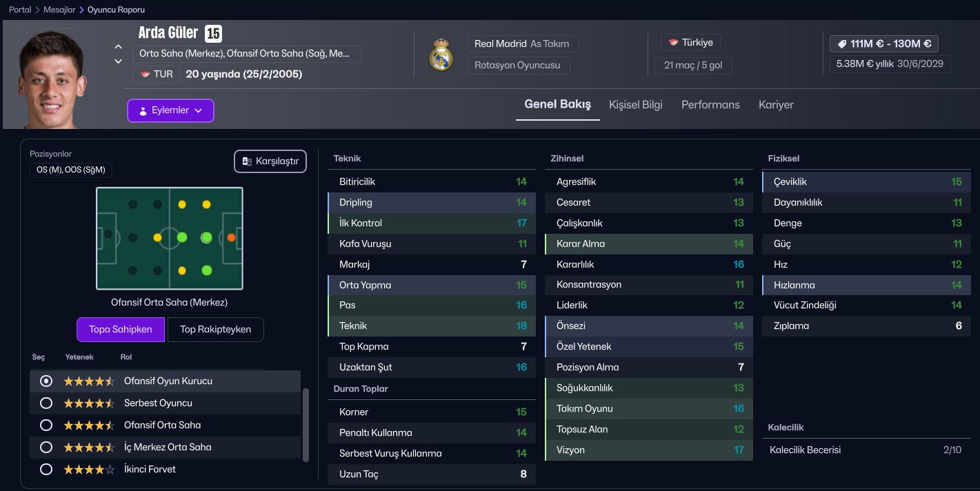Click the price tag transfer value icon
The image size is (980, 491).
point(841,44)
